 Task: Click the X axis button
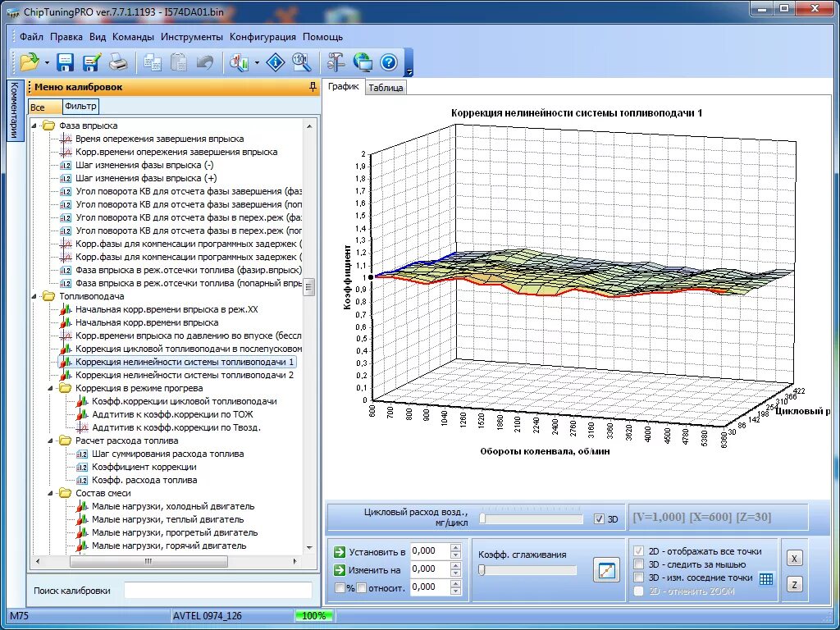[x=794, y=558]
